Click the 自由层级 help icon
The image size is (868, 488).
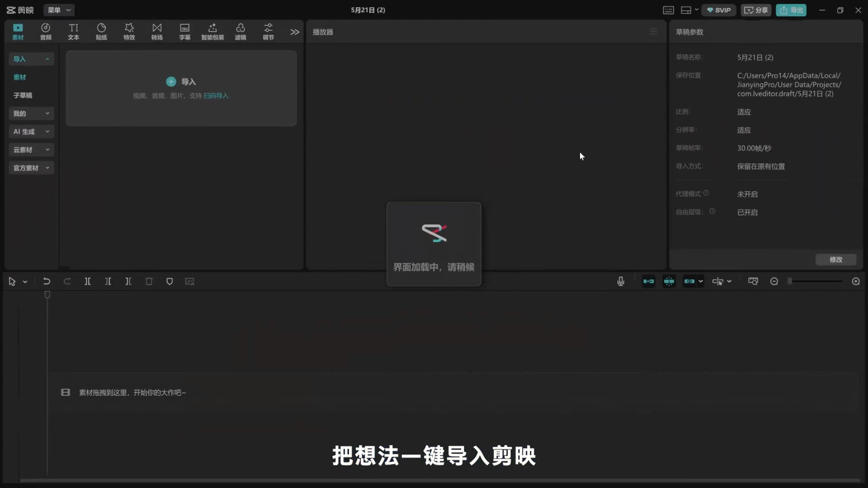tap(712, 211)
